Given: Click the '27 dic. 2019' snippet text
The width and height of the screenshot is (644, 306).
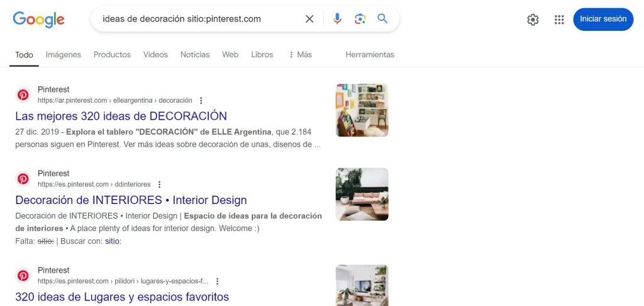Looking at the screenshot, I should click(x=38, y=132).
